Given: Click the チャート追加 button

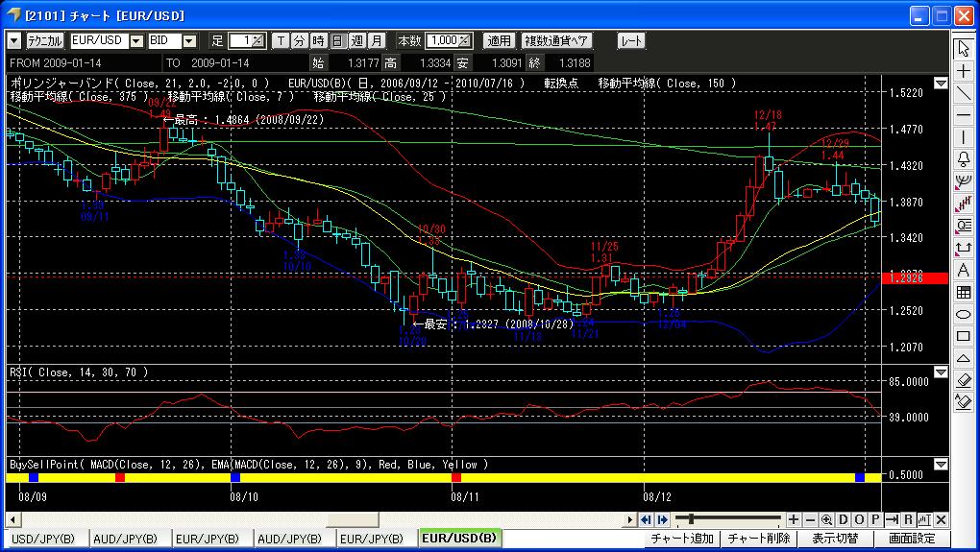Looking at the screenshot, I should 682,539.
